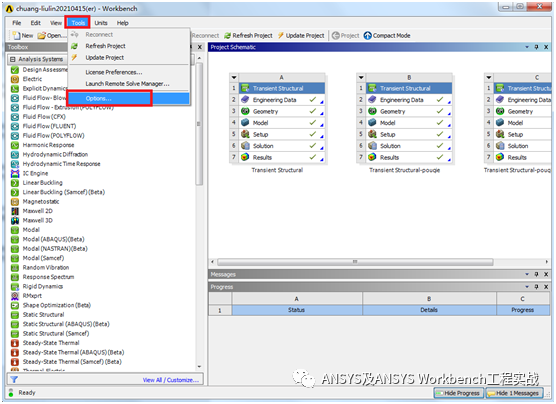The height and width of the screenshot is (404, 556).
Task: Click the toolbox filter funnel icon
Action: tap(14, 380)
